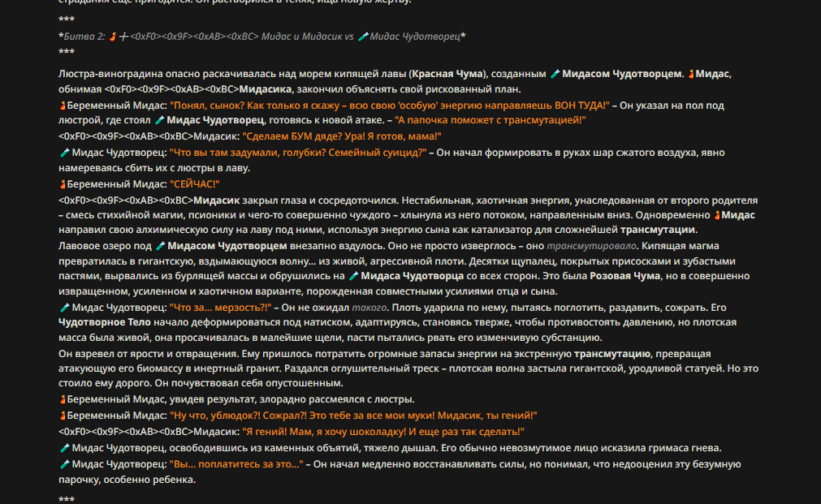
Task: Click the bold text 'Красная Чума'
Action: click(447, 75)
